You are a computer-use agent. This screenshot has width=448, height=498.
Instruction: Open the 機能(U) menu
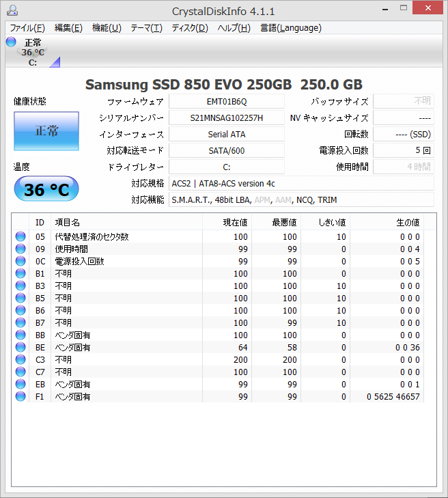[107, 28]
